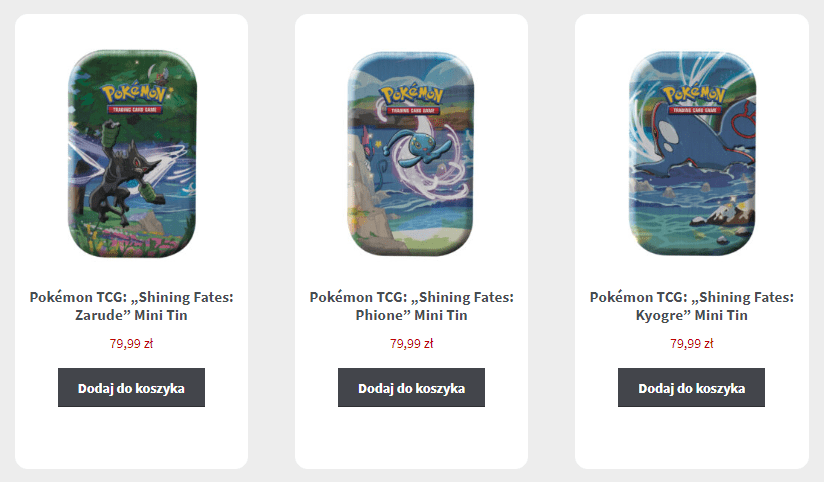Click the pink flower meadow on Zarude tin artwork
Screen dimensions: 824x482
point(134,241)
